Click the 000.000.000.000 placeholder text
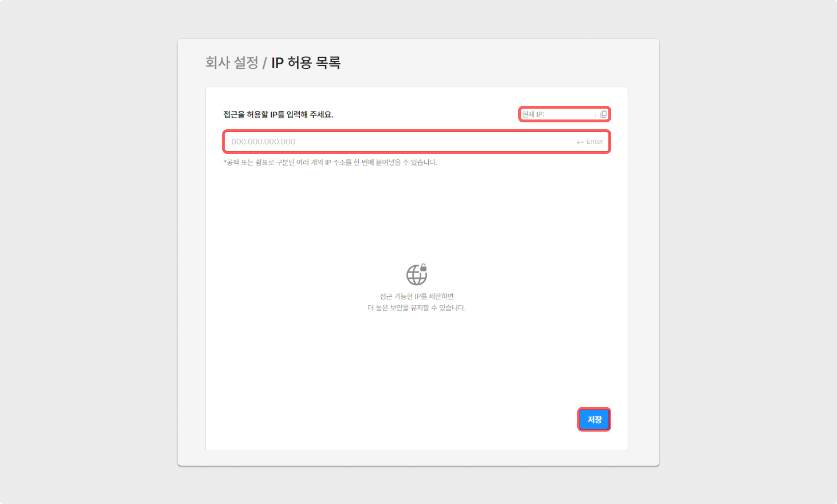This screenshot has height=504, width=837. point(263,142)
